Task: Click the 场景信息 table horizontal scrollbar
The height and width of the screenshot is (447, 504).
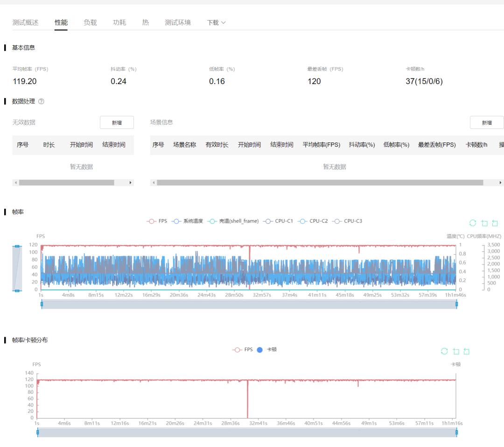Action: [x=320, y=183]
